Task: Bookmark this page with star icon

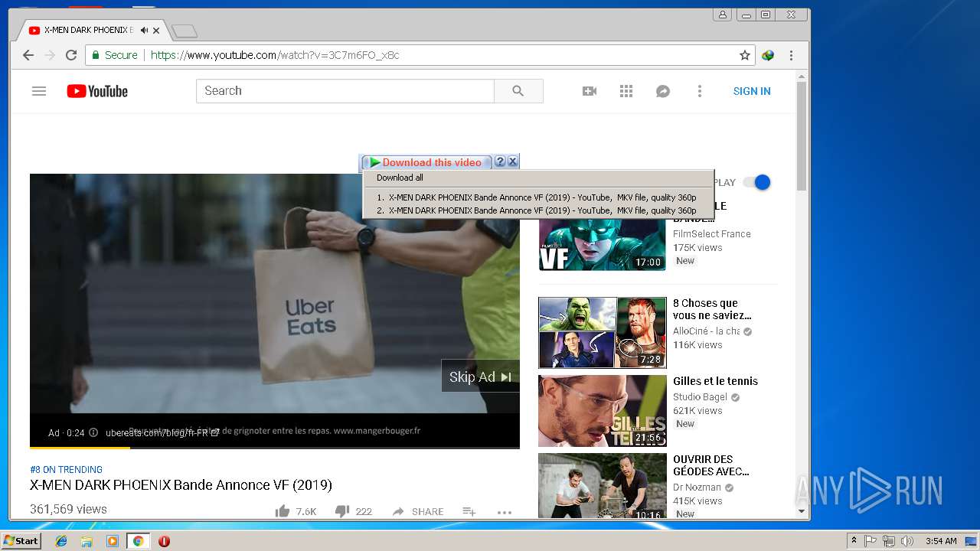Action: [x=744, y=55]
